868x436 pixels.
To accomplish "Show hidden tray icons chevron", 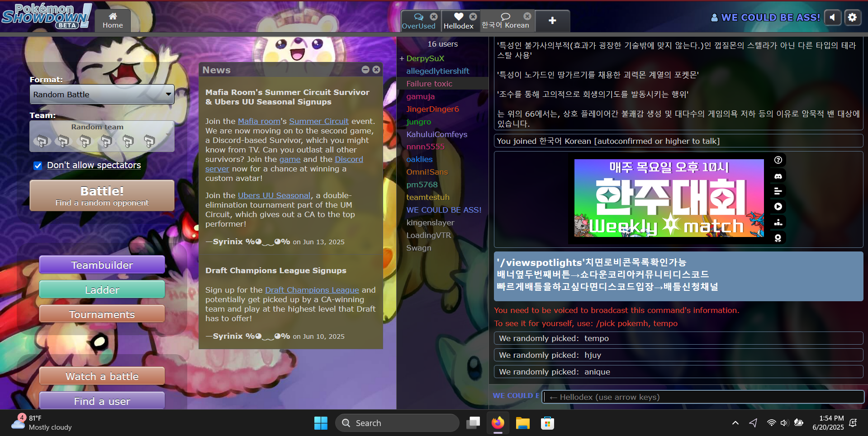I will (735, 423).
